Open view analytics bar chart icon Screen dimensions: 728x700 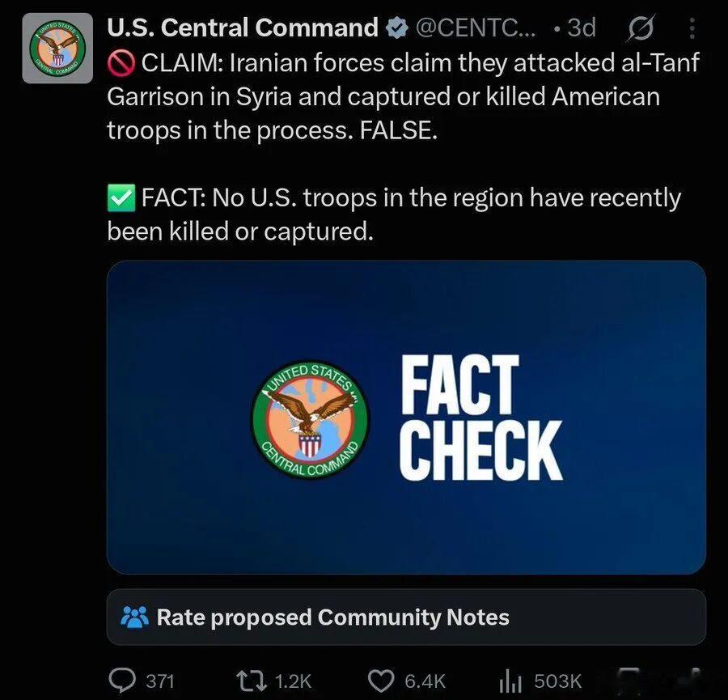[x=510, y=681]
